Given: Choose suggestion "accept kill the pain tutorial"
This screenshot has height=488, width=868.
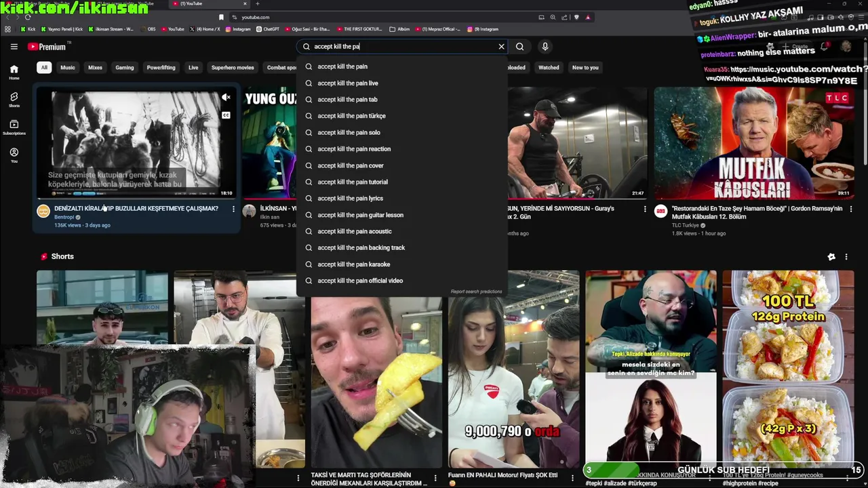Looking at the screenshot, I should point(402,182).
